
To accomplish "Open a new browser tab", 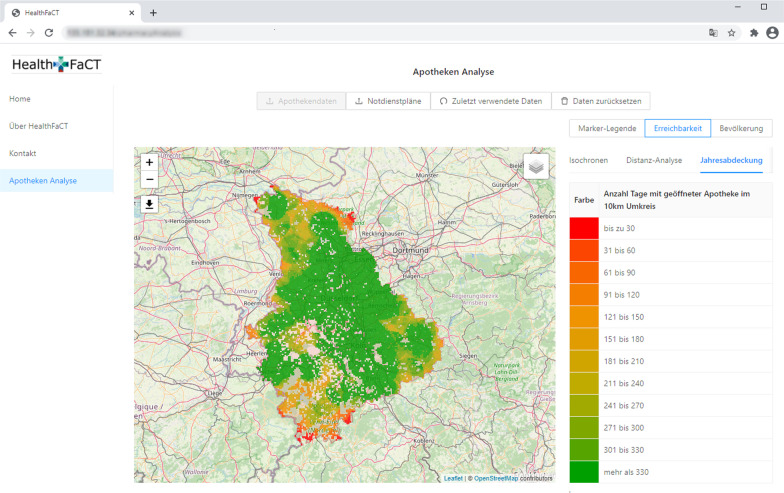I will 153,12.
